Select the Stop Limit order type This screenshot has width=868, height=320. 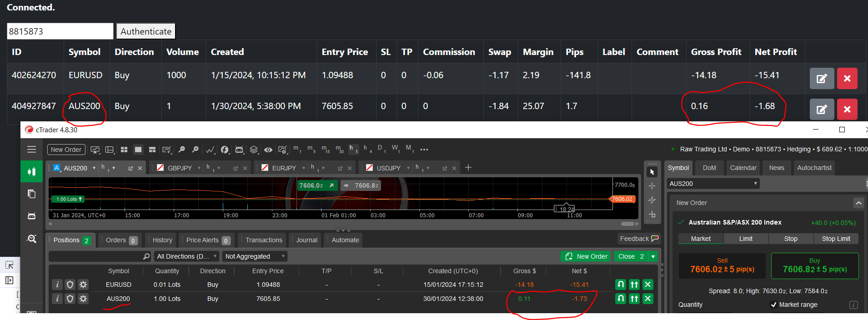[x=836, y=239]
